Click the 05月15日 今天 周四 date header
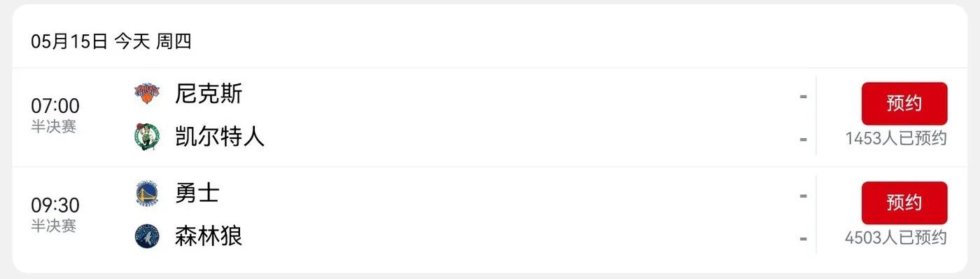Screen dimensions: 980x279 click(111, 41)
